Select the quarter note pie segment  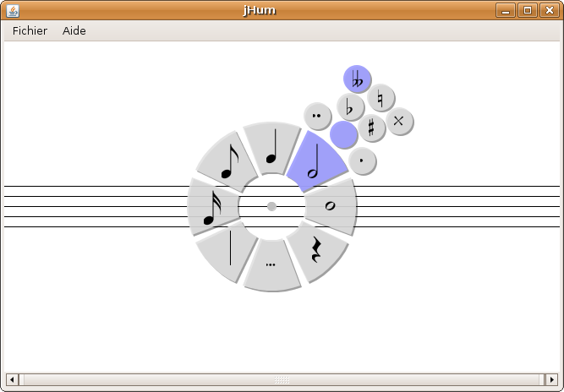[272, 148]
